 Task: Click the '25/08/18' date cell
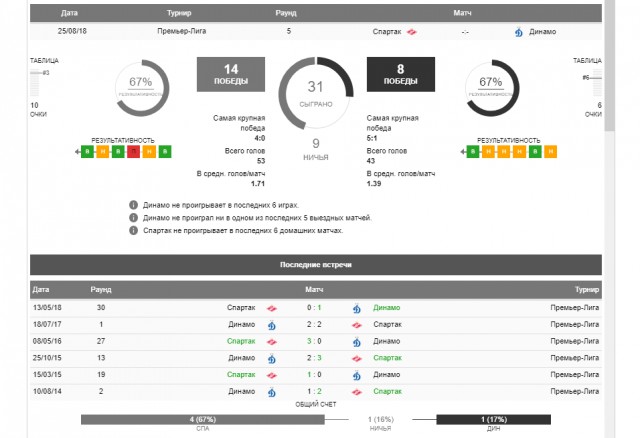(72, 31)
